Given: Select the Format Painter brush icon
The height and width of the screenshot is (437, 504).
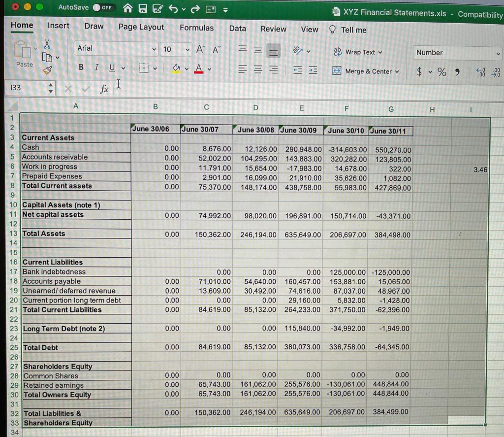Looking at the screenshot, I should click(47, 69).
